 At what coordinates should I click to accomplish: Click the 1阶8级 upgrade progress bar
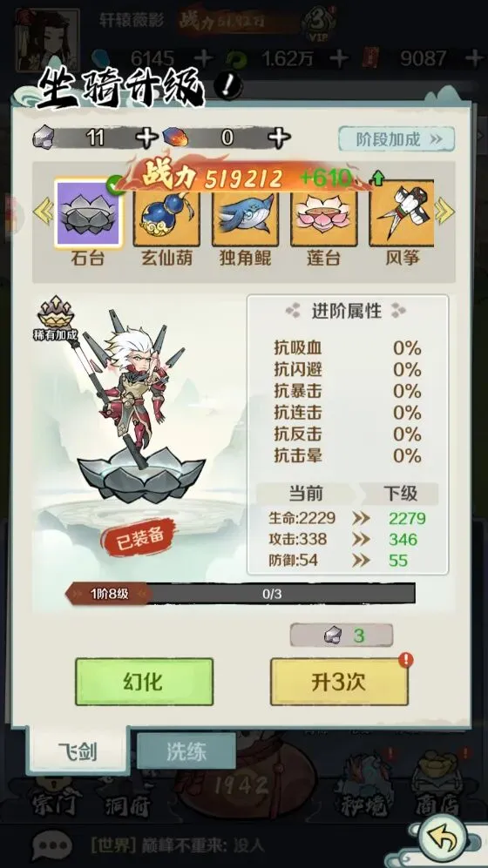[x=240, y=594]
